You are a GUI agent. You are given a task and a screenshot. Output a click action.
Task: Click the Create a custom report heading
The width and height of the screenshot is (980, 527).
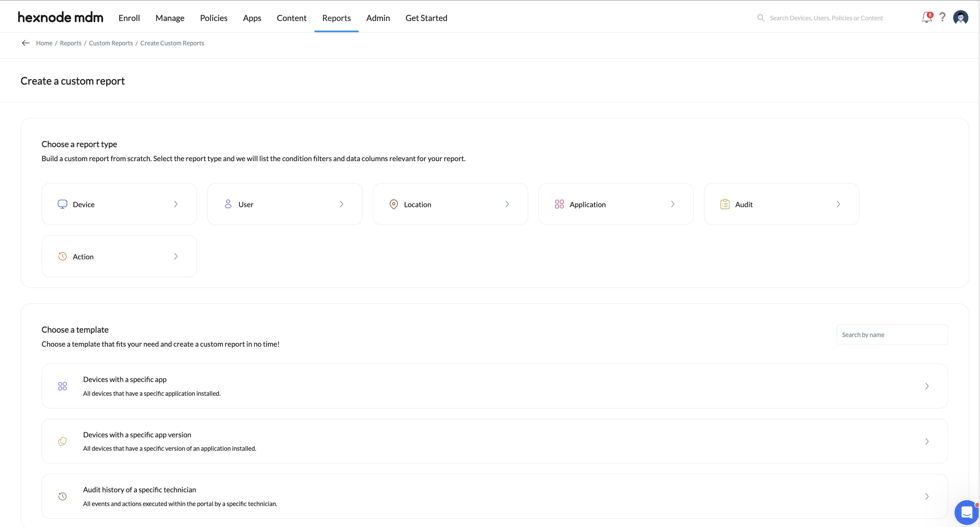(73, 81)
